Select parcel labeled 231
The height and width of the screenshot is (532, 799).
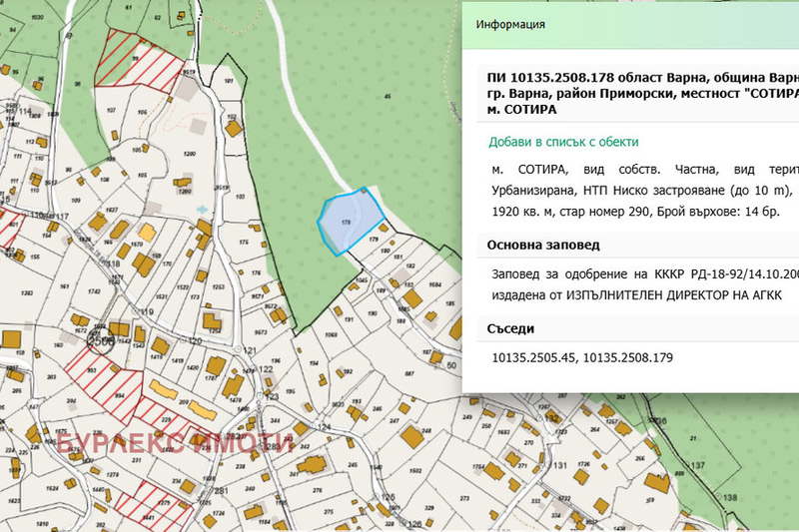[x=136, y=460]
